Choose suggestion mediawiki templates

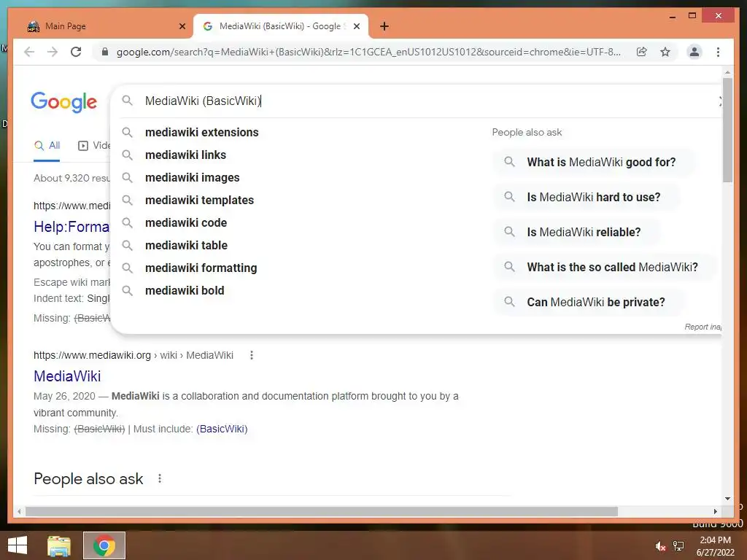click(200, 200)
